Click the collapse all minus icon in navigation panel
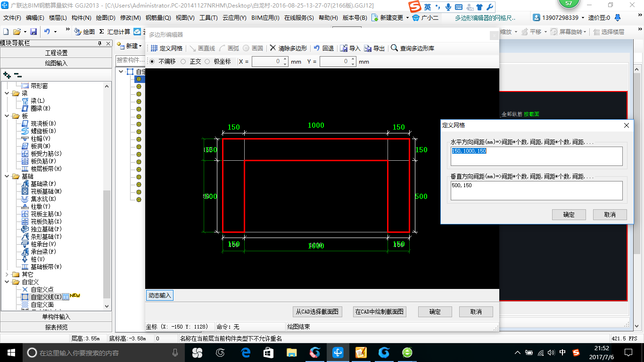 [17, 75]
